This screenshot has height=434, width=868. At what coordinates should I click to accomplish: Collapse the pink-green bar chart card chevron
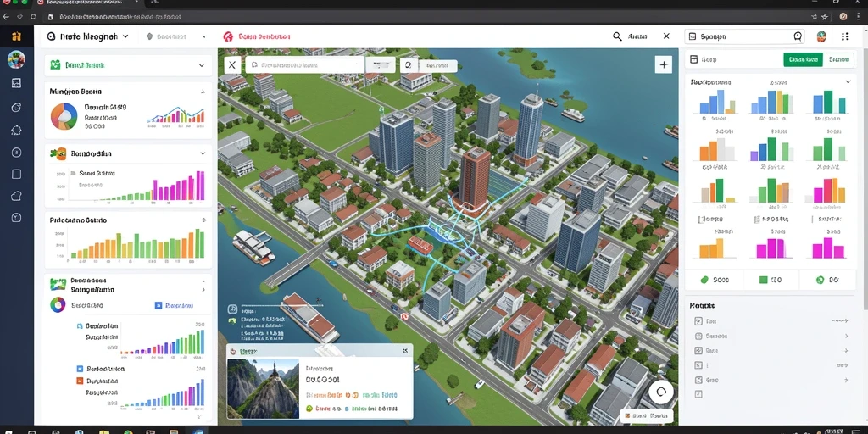[x=203, y=153]
